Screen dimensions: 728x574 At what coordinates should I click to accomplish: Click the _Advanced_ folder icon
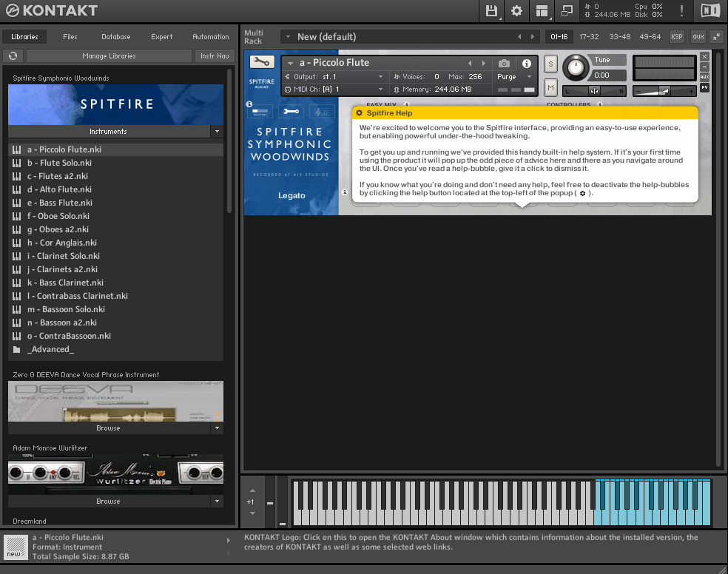(x=17, y=349)
